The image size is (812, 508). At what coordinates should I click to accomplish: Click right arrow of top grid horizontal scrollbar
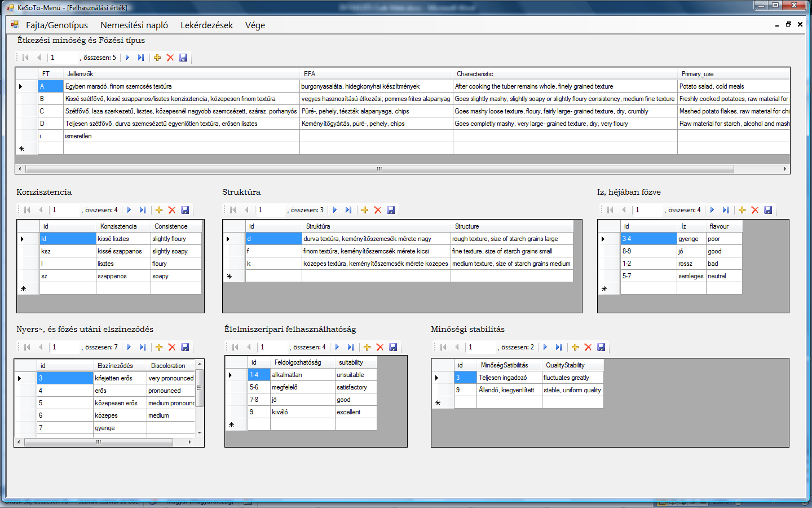coord(785,169)
